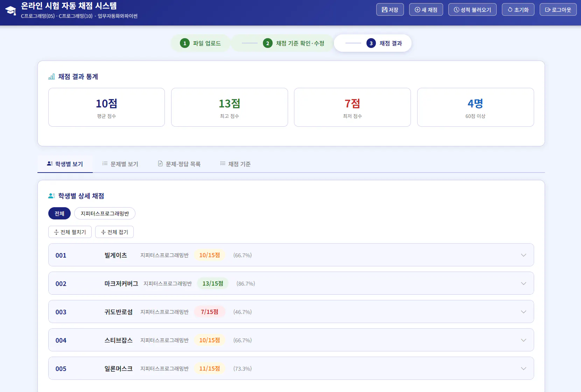This screenshot has width=581, height=392.
Task: Click the logout arrow icon on 로그아웃
Action: [548, 10]
